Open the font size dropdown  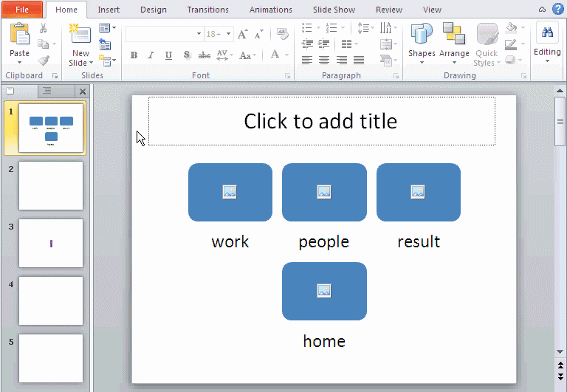229,34
